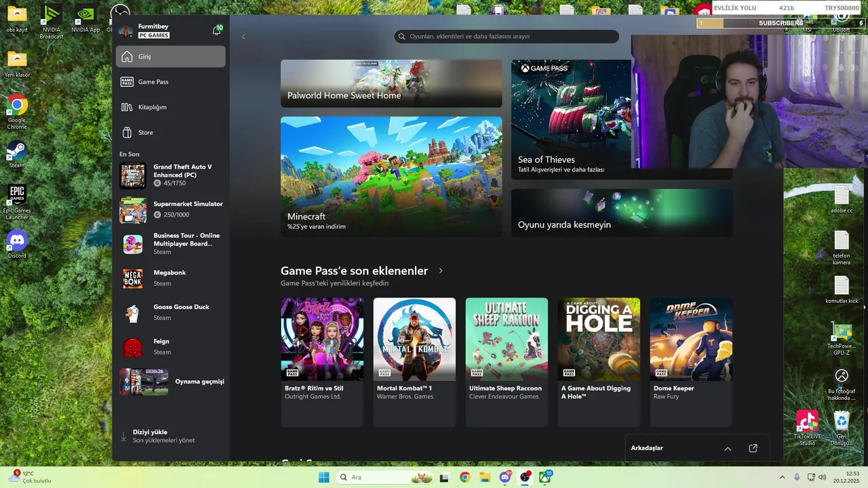Expand the Arkadaşlar friends panel chevron
Screen dimensions: 868x488
pyautogui.click(x=728, y=449)
